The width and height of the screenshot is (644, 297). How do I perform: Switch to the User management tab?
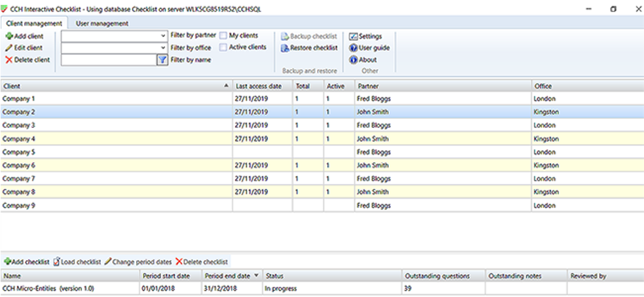[x=102, y=23]
